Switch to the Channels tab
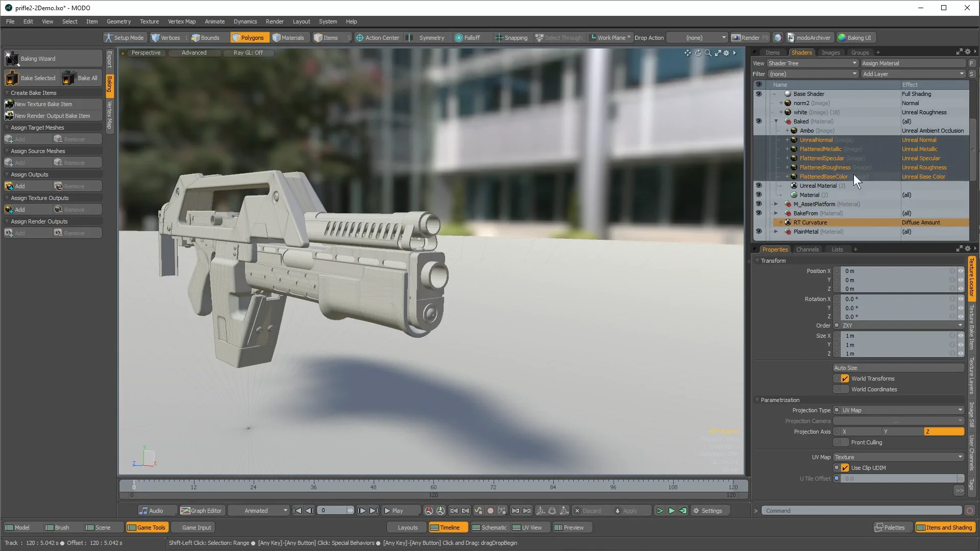The height and width of the screenshot is (551, 980). (807, 249)
